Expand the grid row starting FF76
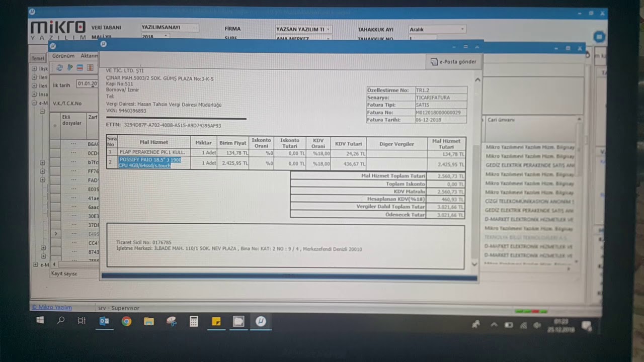Viewport: 644px width, 362px height. (43, 171)
